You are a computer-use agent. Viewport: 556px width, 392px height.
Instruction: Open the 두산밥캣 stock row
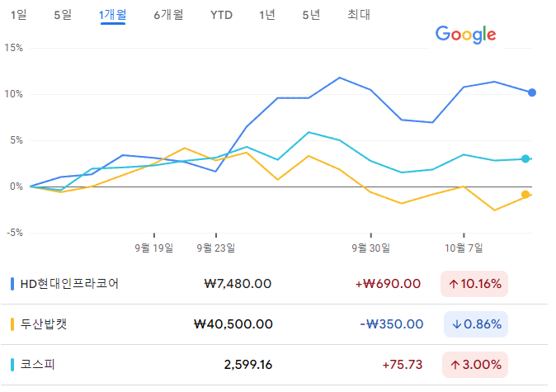tap(274, 324)
